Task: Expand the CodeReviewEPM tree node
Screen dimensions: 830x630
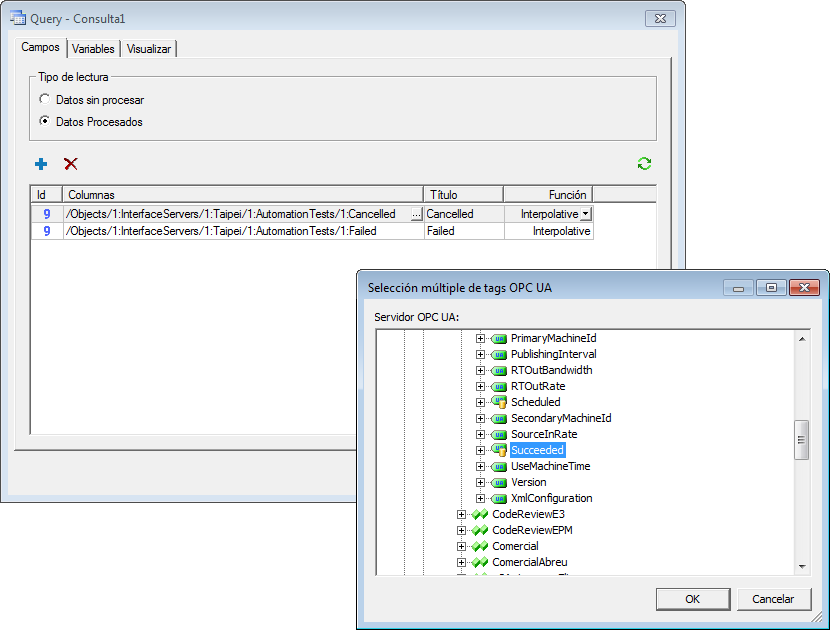Action: [x=461, y=530]
